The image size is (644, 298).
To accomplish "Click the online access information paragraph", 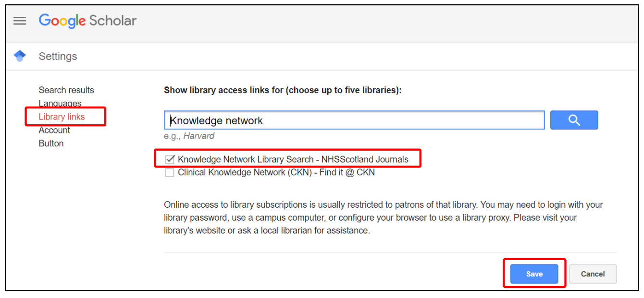I will (x=384, y=217).
